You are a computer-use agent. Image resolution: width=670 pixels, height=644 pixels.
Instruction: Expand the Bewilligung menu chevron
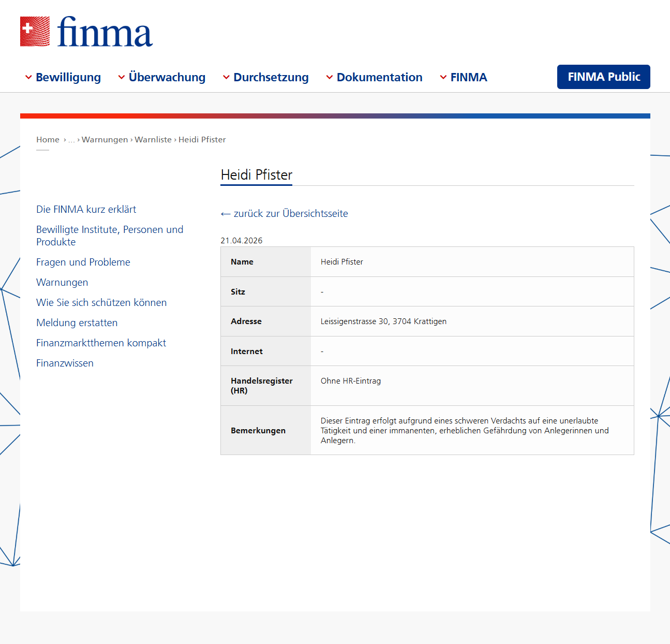(28, 77)
